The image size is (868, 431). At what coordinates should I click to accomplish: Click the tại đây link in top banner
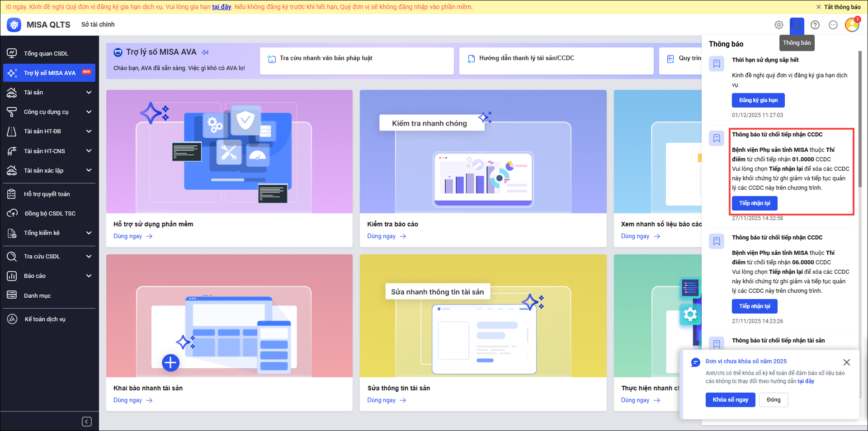click(222, 7)
